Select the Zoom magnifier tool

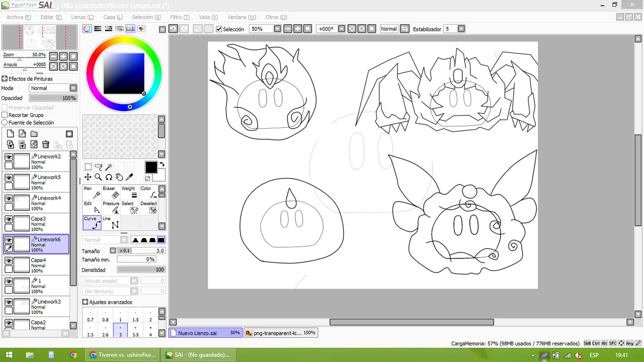click(98, 177)
